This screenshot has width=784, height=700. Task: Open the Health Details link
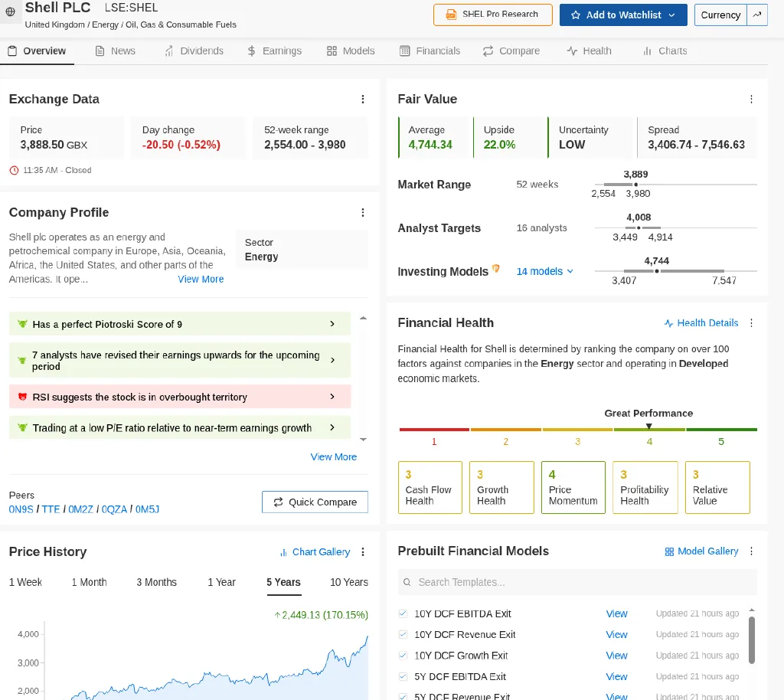pos(701,323)
